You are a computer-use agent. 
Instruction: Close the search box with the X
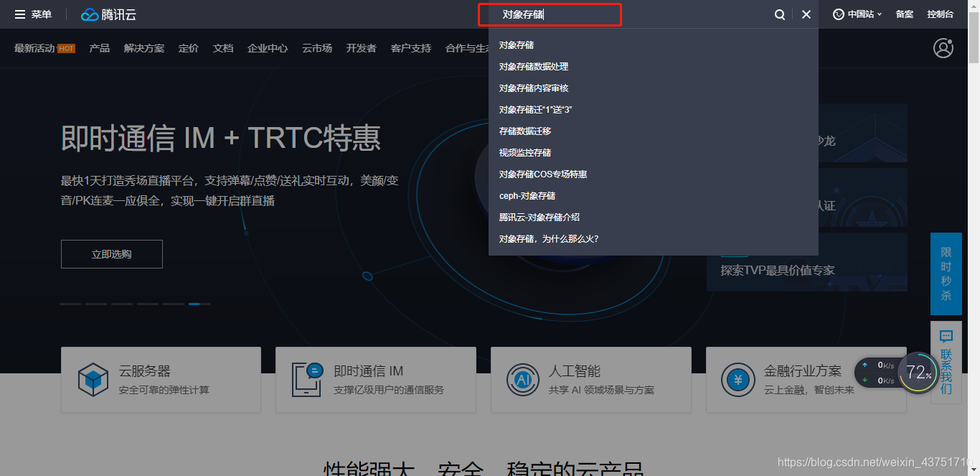point(806,14)
